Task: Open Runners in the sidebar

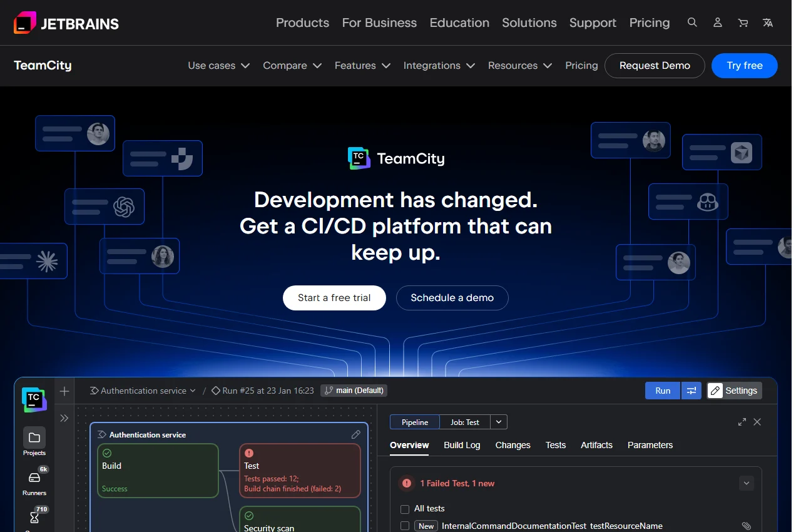Action: click(34, 482)
